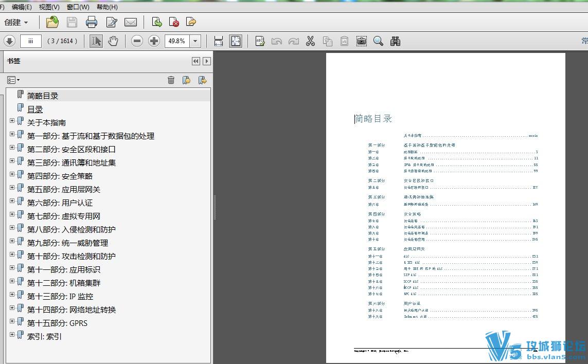Click the Find magnifier icon
This screenshot has height=364, width=588.
click(378, 41)
